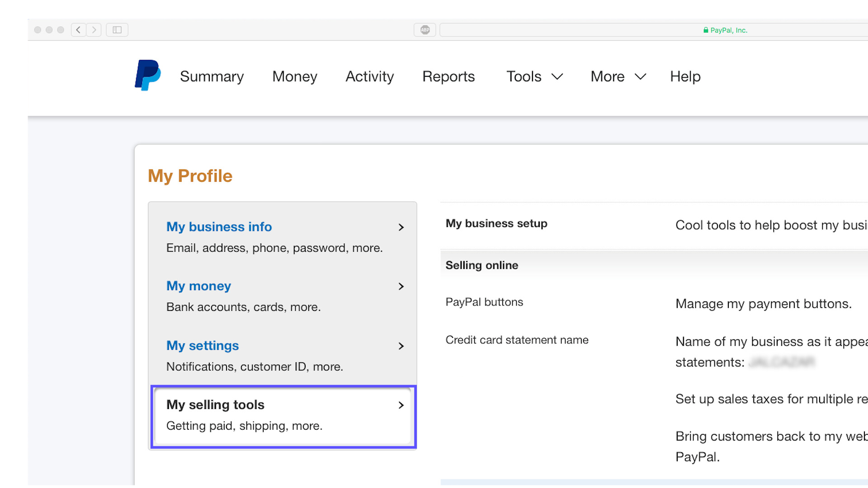Click 'Bank accounts, cards, more.' text
This screenshot has width=868, height=488.
coord(243,307)
